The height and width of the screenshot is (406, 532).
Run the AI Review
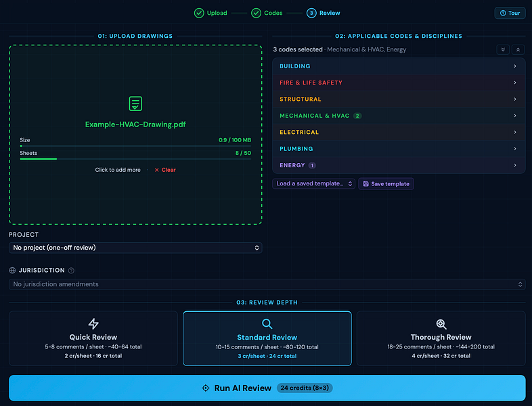pyautogui.click(x=267, y=388)
